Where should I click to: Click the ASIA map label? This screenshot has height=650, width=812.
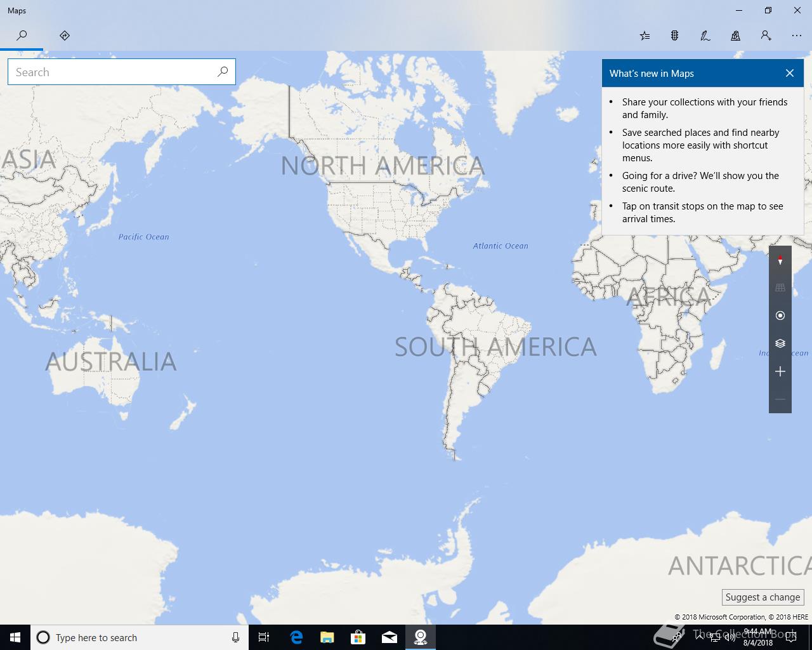(x=28, y=159)
